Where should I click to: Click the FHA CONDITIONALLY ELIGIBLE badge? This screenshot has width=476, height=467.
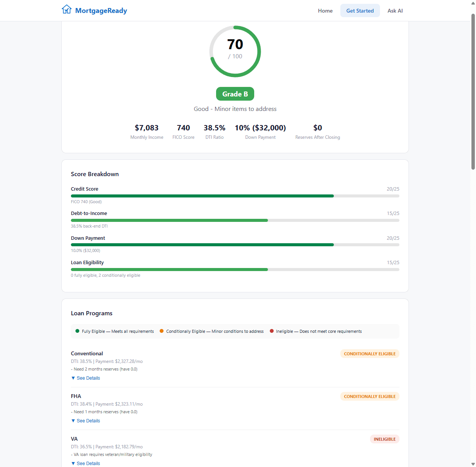[x=369, y=396]
